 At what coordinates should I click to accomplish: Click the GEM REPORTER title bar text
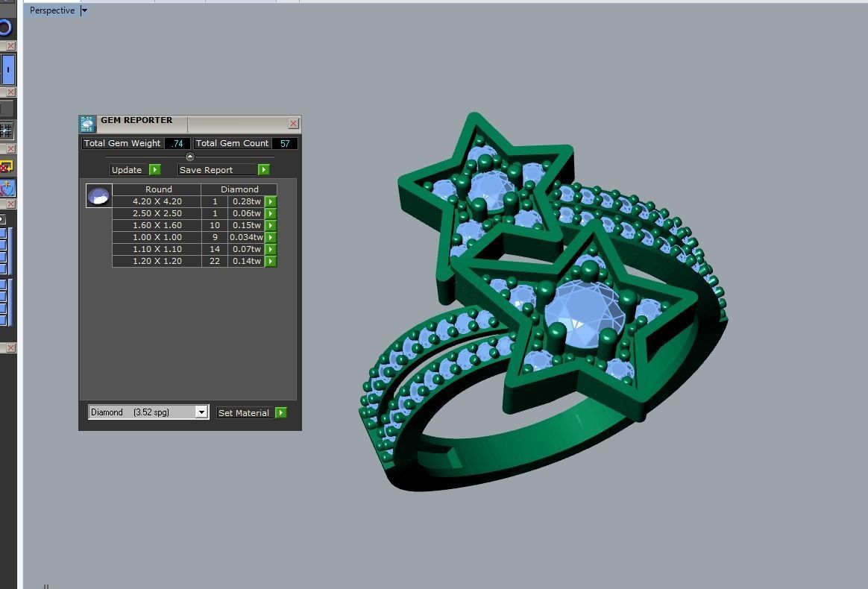tap(136, 120)
